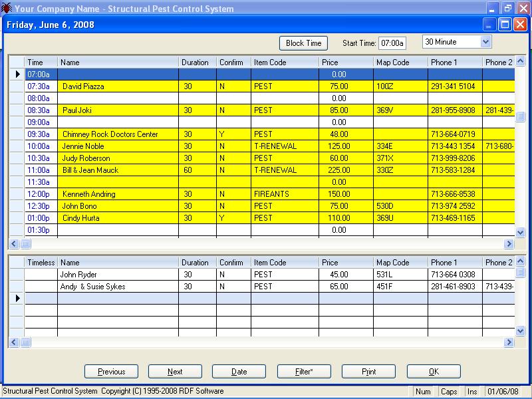The width and height of the screenshot is (532, 399).
Task: Click the 01/06/08 date in status bar
Action: 503,392
